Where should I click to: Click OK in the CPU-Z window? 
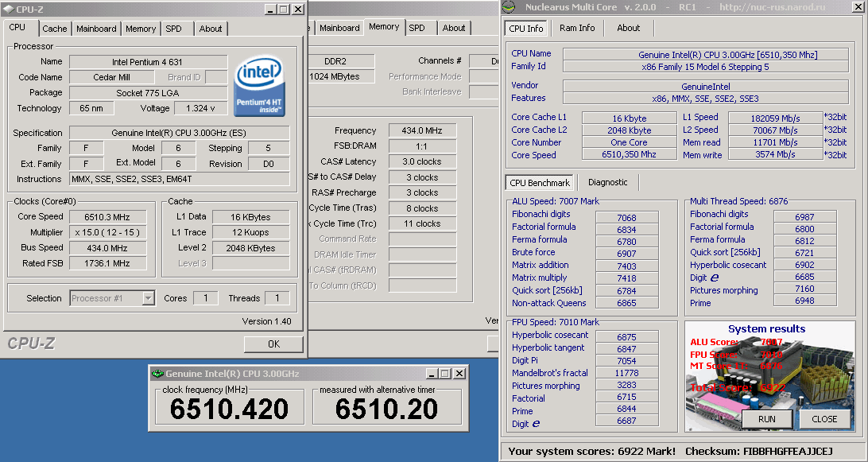[273, 344]
